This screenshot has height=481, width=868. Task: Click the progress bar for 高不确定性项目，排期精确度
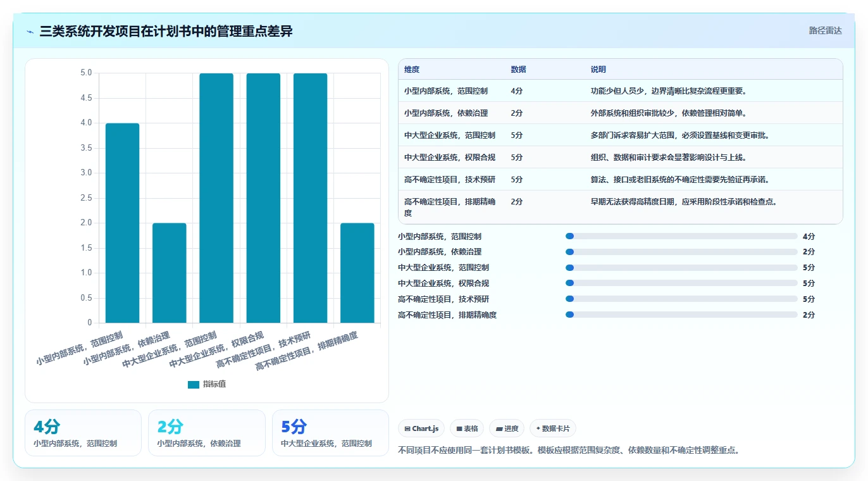pos(681,315)
